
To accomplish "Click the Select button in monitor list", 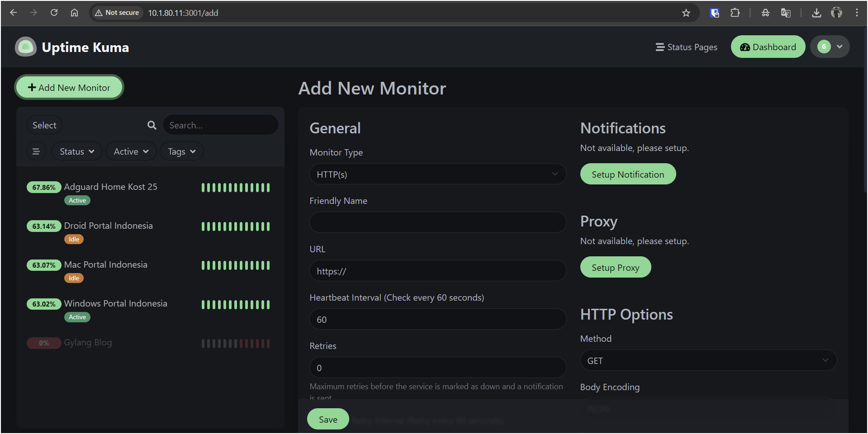I will point(44,125).
